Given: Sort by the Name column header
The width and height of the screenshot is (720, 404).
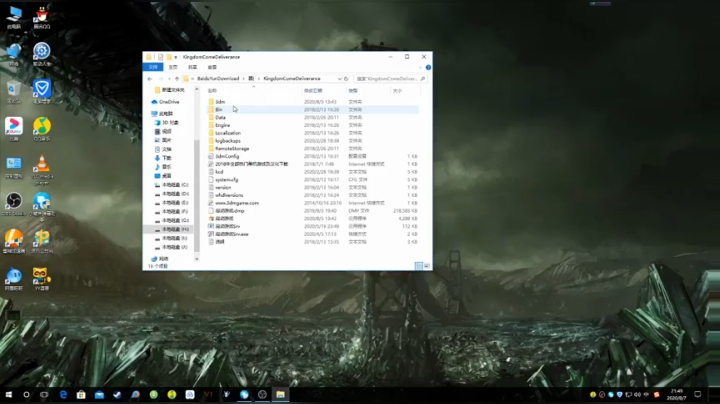Looking at the screenshot, I should (x=212, y=90).
